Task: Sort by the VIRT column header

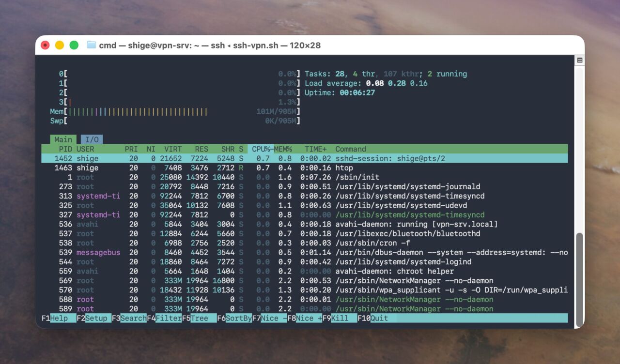Action: pos(173,149)
